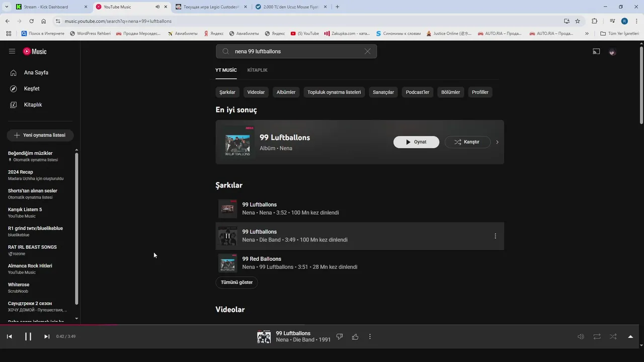This screenshot has height=362, width=644.
Task: Expand the player page arrow
Action: (x=630, y=337)
